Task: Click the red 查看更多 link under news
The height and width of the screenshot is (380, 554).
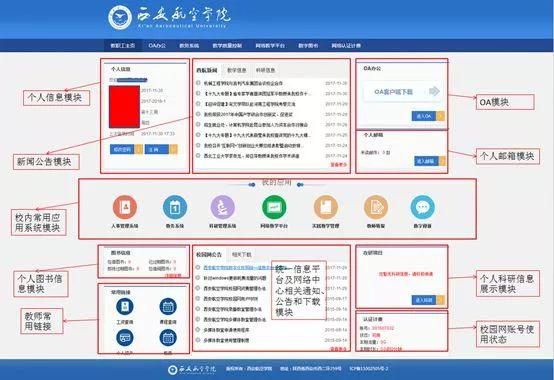Action: click(x=339, y=165)
